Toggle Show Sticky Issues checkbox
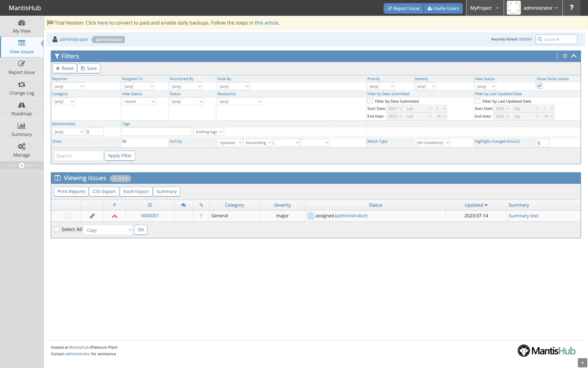The image size is (588, 368). [x=539, y=86]
